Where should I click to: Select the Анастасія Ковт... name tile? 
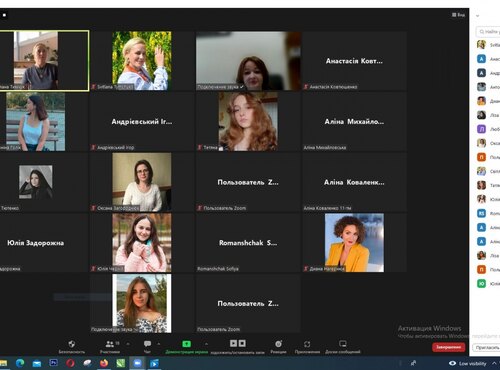coord(354,61)
